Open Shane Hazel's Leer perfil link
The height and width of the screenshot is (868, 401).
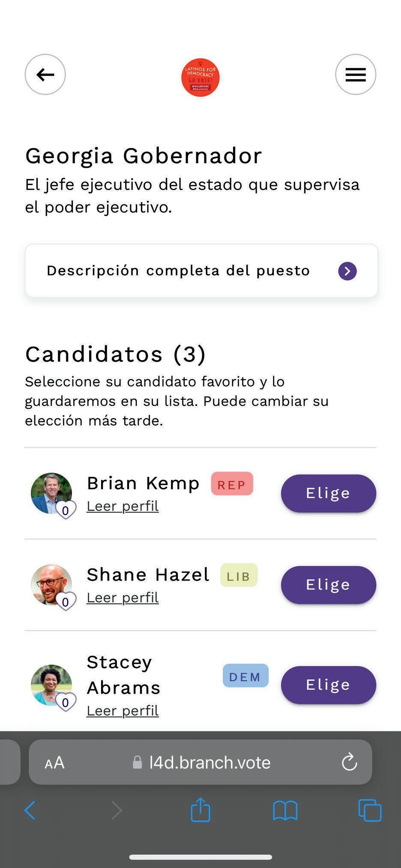click(123, 598)
